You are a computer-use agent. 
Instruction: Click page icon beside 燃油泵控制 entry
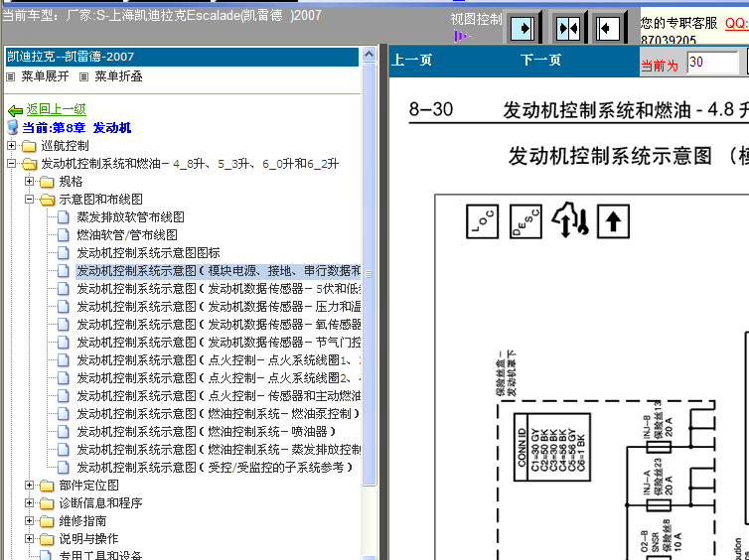(x=64, y=414)
